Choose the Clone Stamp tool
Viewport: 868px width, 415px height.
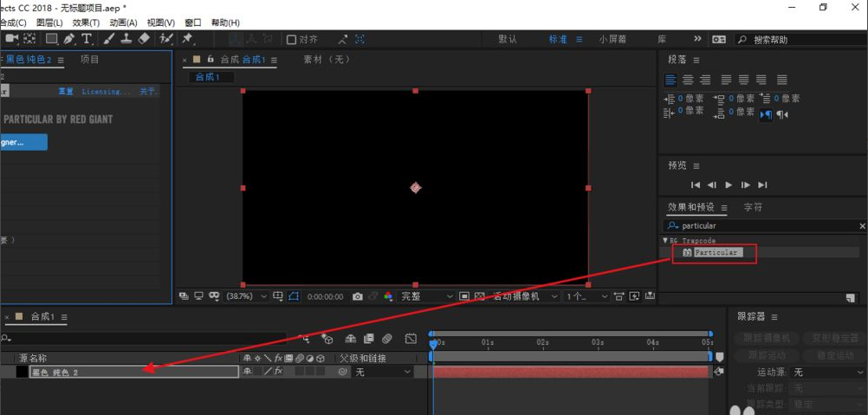126,39
